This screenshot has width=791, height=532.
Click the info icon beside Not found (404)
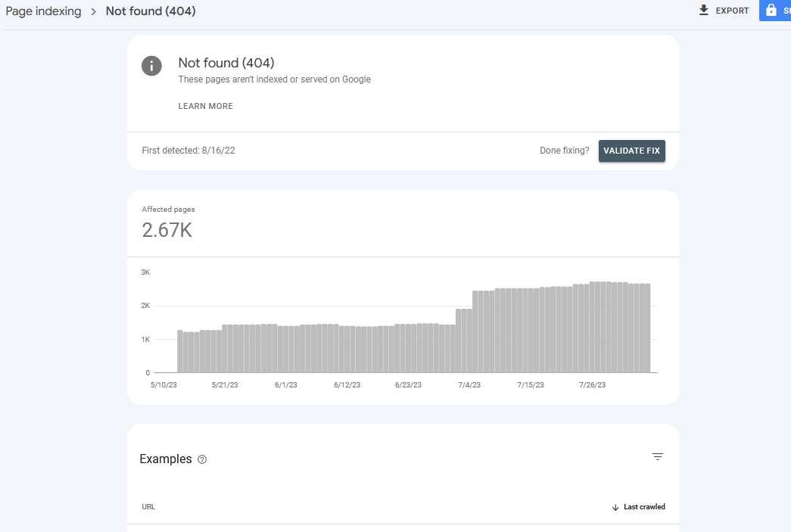click(x=151, y=66)
